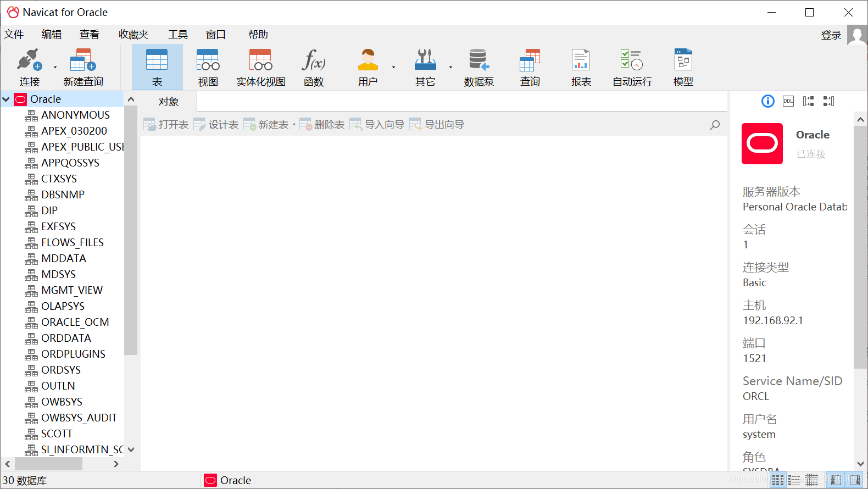Open the 查看 (View) menu
Viewport: 868px width, 489px height.
(90, 35)
